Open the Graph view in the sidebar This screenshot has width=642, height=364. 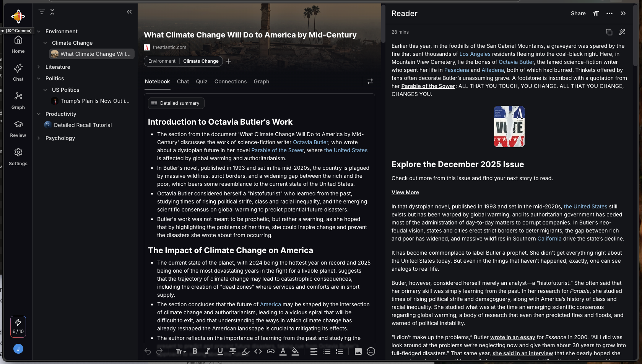pos(18,100)
